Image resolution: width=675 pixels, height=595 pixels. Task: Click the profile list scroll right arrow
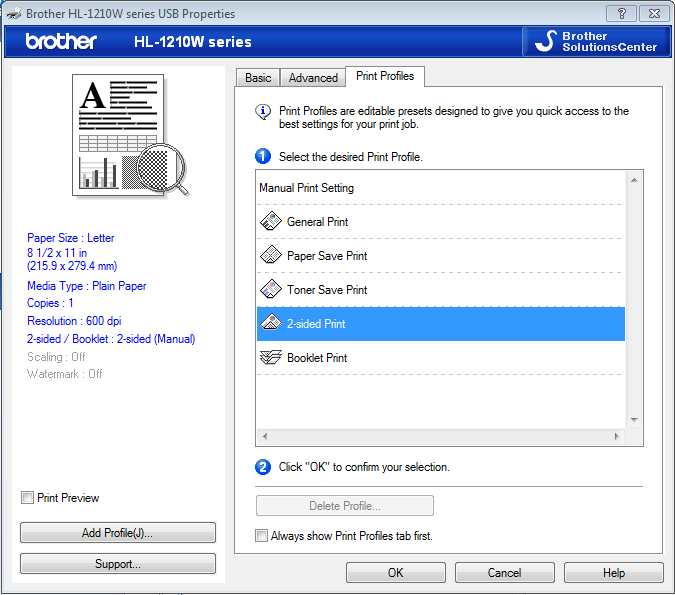coord(617,436)
